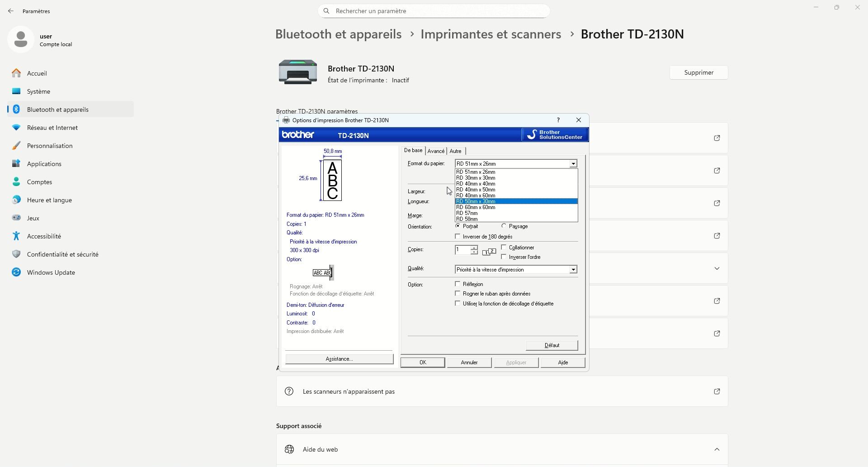Open the user account avatar
The width and height of the screenshot is (868, 467).
[20, 39]
